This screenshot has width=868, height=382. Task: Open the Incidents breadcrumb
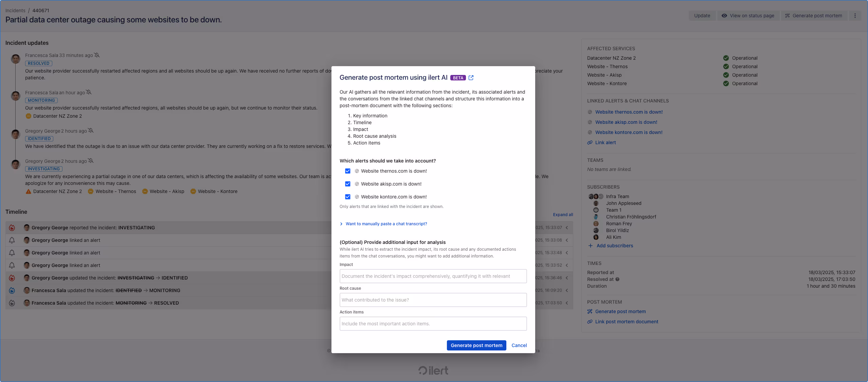pos(15,10)
